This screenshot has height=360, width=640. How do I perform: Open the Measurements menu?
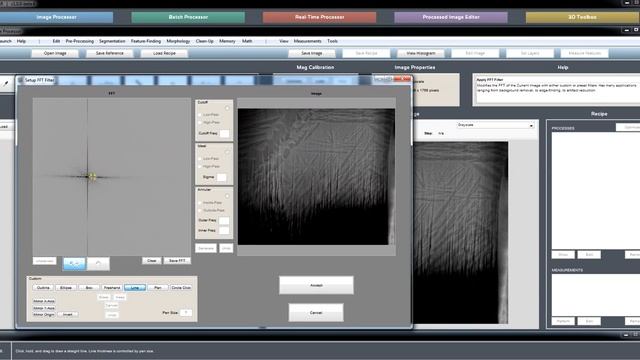(307, 41)
